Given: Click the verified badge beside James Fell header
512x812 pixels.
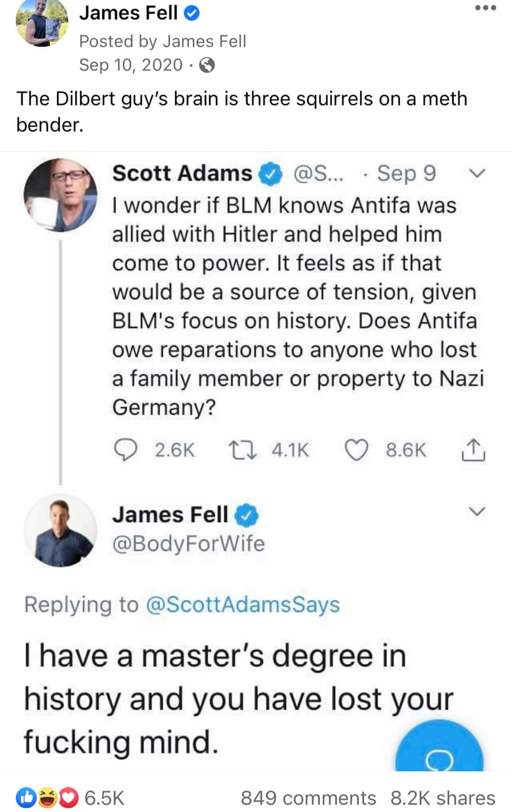Looking at the screenshot, I should click(x=192, y=14).
